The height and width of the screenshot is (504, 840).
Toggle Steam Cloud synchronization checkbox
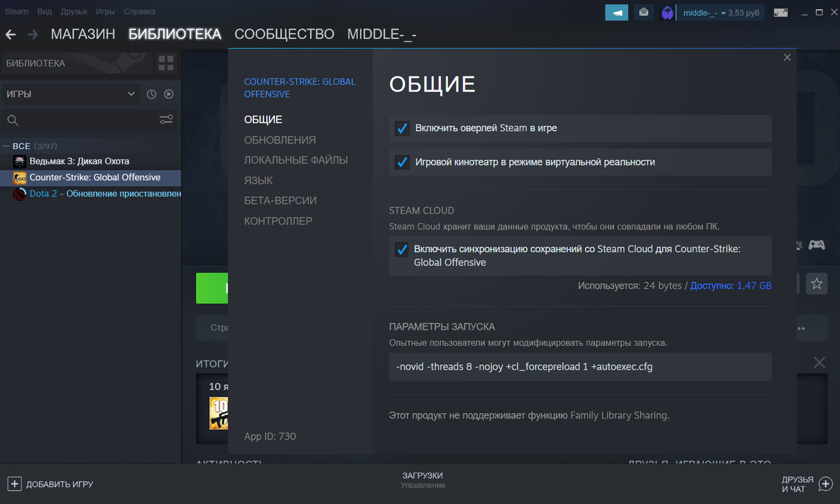coord(402,249)
